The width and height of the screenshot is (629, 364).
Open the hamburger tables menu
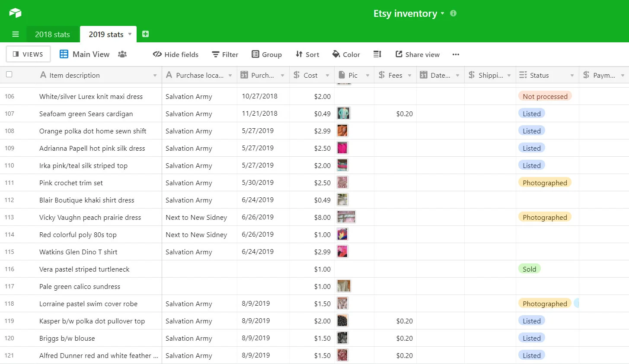point(16,34)
